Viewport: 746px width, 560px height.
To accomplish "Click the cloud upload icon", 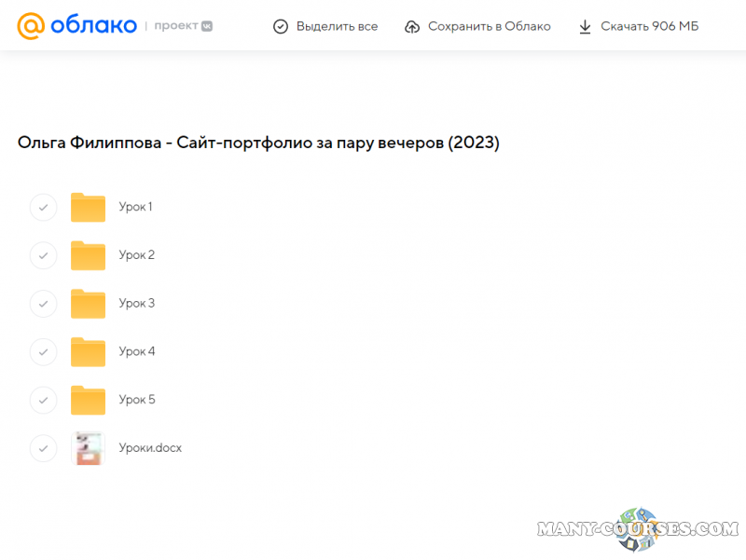I will point(412,27).
